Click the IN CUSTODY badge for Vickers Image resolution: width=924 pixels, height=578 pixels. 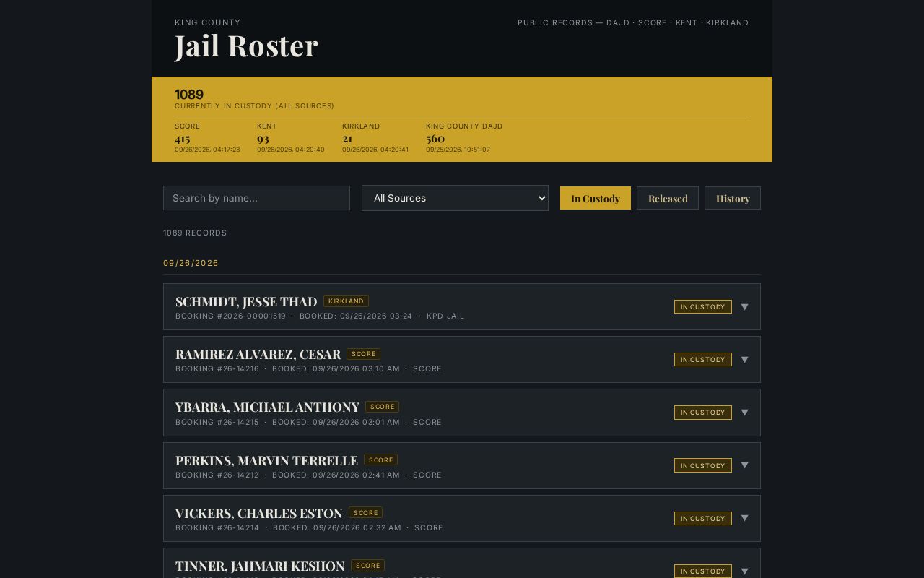point(703,518)
